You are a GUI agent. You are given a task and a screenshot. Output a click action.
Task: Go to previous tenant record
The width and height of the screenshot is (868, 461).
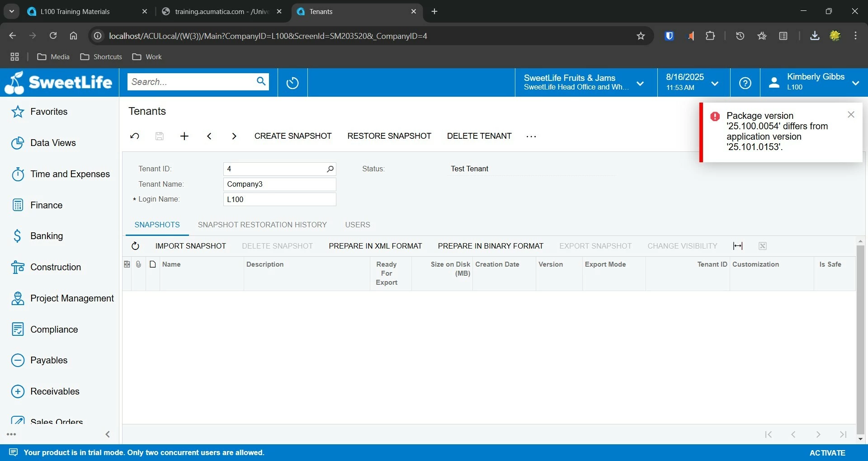(209, 136)
